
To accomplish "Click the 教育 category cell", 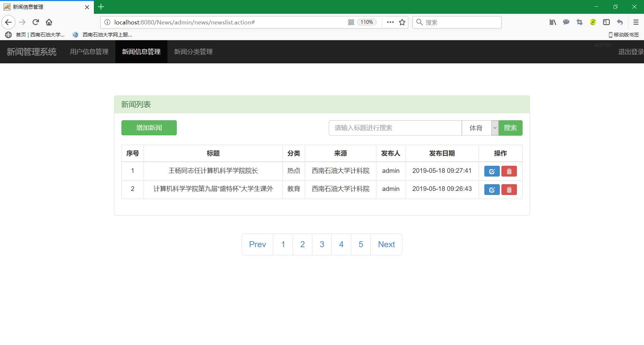I will click(x=293, y=189).
